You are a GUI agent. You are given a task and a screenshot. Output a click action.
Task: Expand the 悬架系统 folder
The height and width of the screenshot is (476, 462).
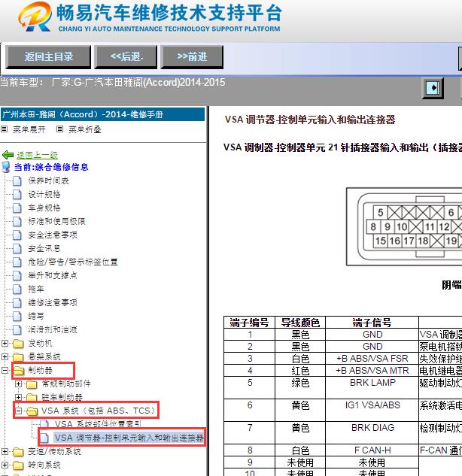click(x=5, y=356)
